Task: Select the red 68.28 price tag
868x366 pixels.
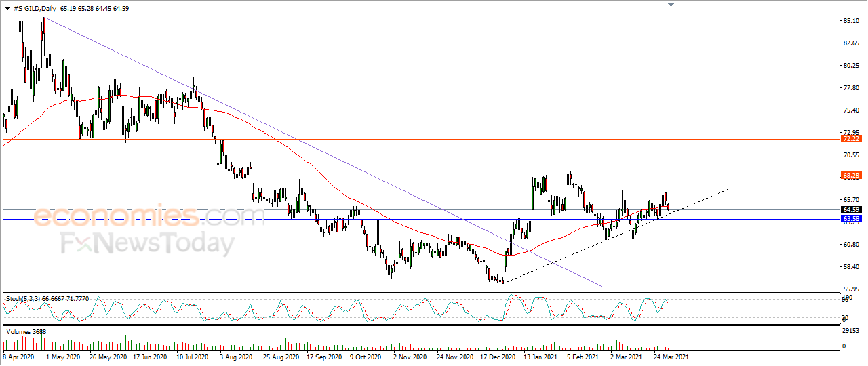Action: [x=850, y=176]
